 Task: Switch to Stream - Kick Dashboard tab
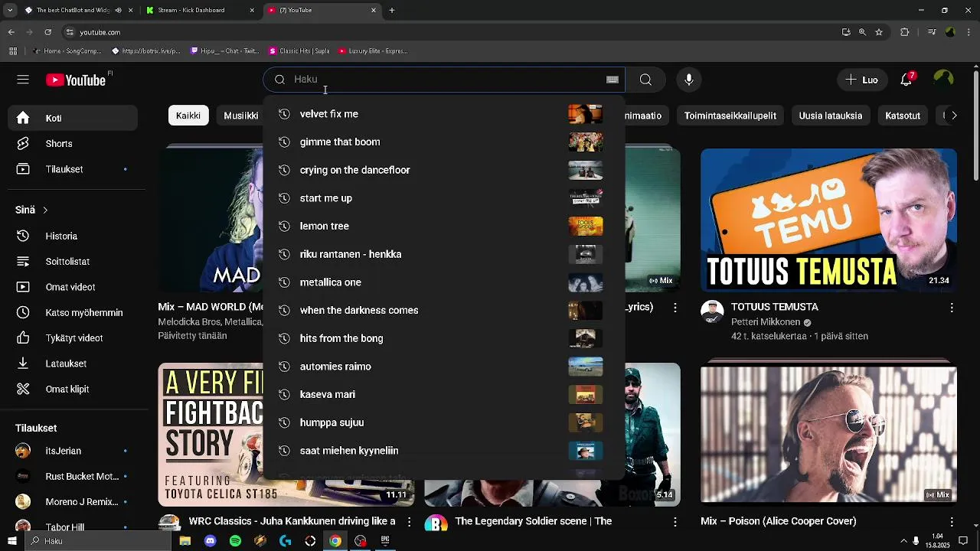[201, 11]
